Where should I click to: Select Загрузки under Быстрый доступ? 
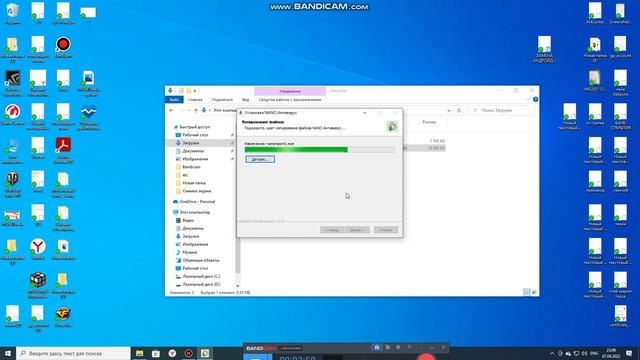pyautogui.click(x=191, y=143)
